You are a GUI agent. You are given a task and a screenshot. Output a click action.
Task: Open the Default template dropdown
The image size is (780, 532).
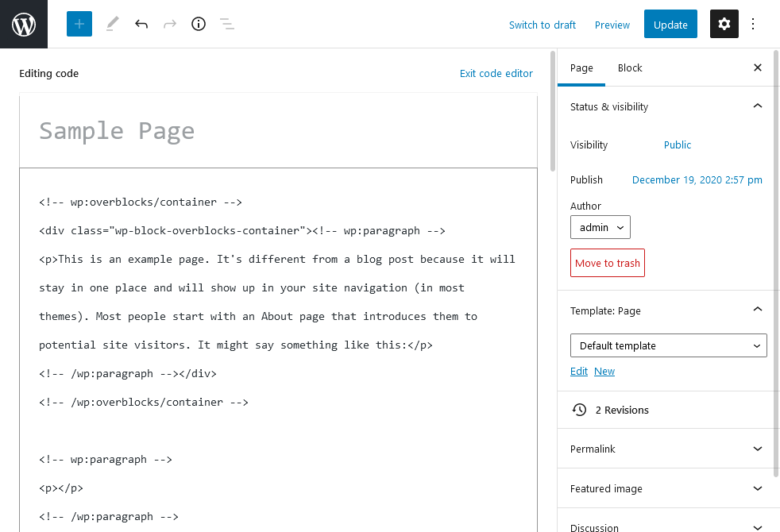[x=668, y=345]
